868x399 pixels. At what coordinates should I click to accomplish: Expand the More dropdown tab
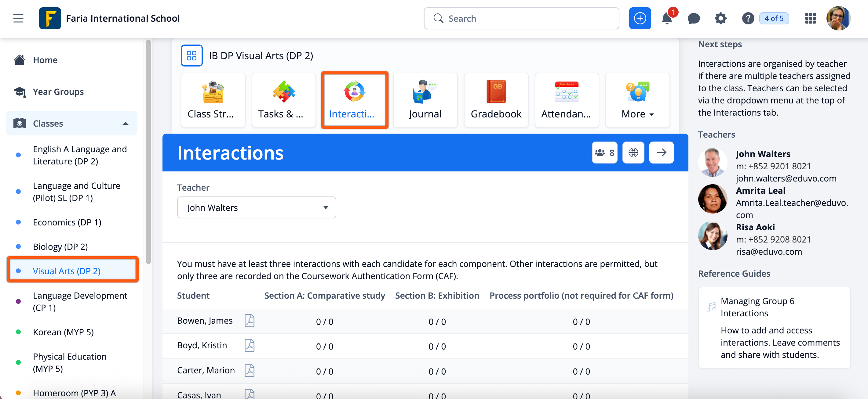[x=637, y=100]
